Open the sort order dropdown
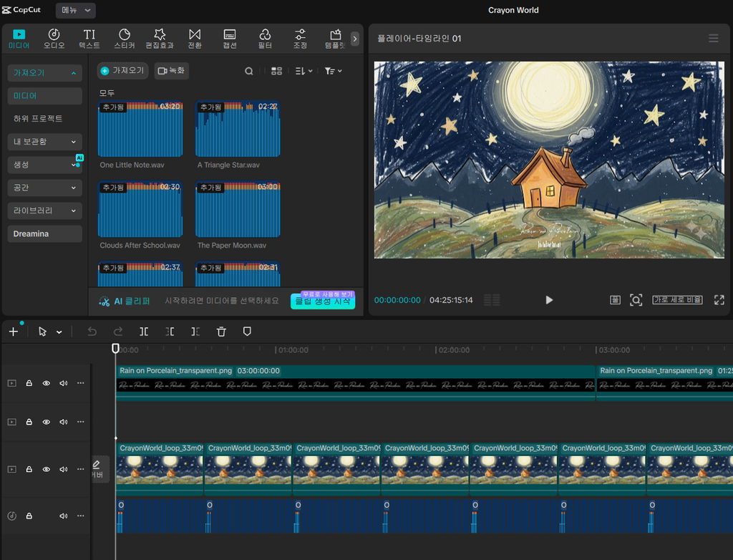The width and height of the screenshot is (733, 560). pyautogui.click(x=304, y=71)
